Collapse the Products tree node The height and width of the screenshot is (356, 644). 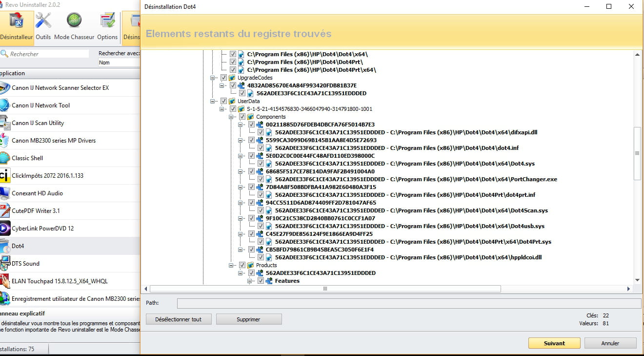[231, 265]
